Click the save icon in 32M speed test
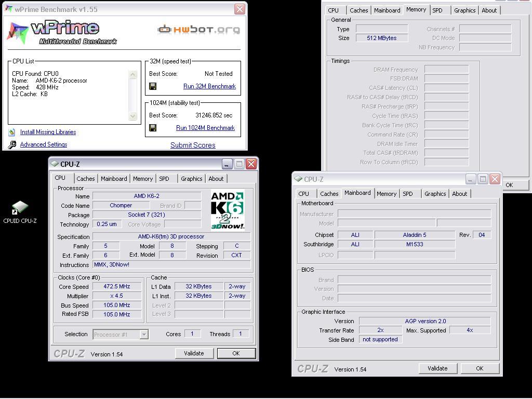The height and width of the screenshot is (399, 532). [153, 86]
